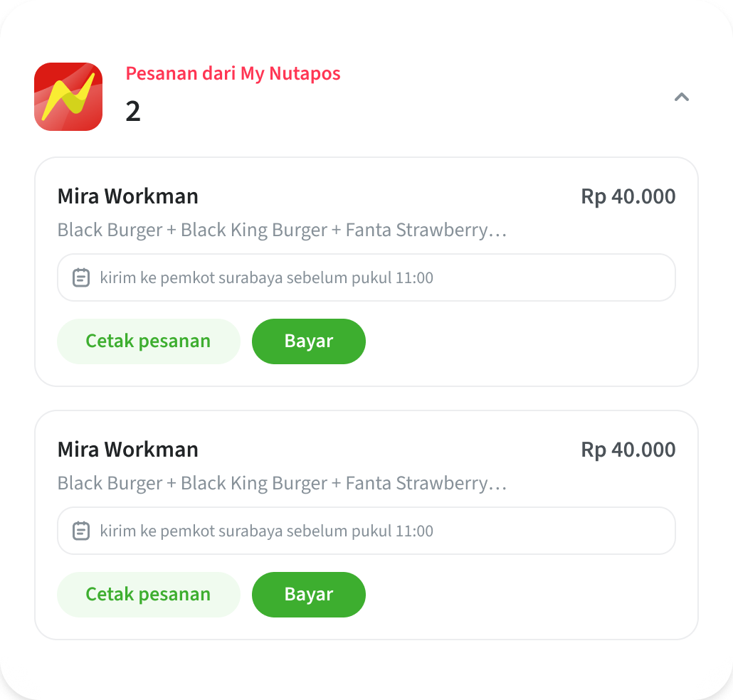
Task: Click "Cetak pesanan" on the first order
Action: pos(148,341)
